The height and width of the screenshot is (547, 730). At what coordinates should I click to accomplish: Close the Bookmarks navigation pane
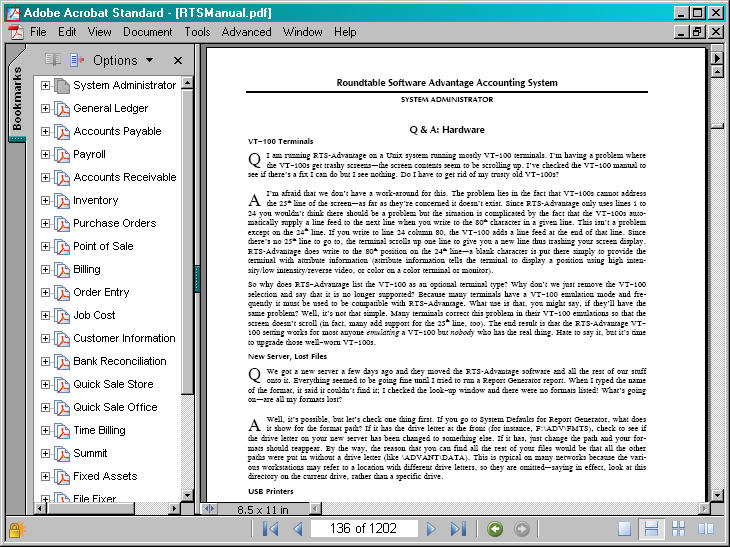click(x=178, y=61)
